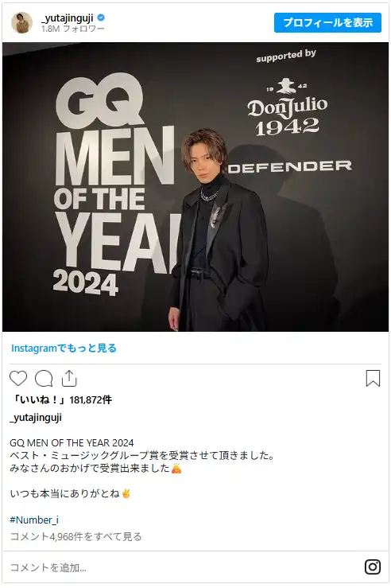Focus the コメントを追加 comment field
This screenshot has width=391, height=588.
click(x=184, y=567)
